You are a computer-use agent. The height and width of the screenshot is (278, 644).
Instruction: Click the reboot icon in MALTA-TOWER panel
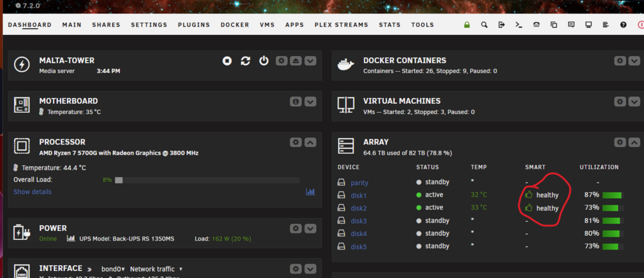[245, 61]
